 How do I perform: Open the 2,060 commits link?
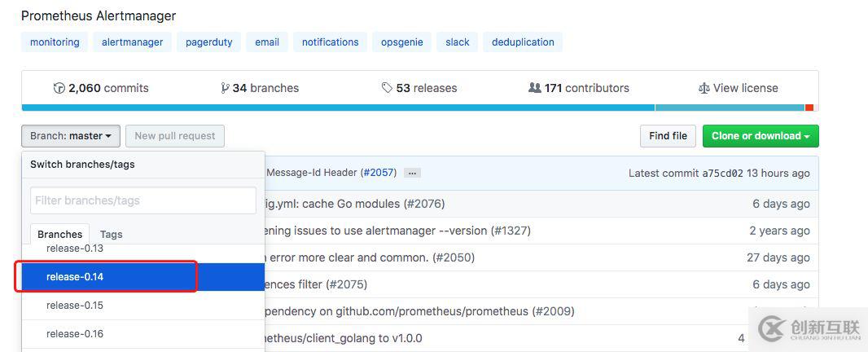(x=101, y=88)
